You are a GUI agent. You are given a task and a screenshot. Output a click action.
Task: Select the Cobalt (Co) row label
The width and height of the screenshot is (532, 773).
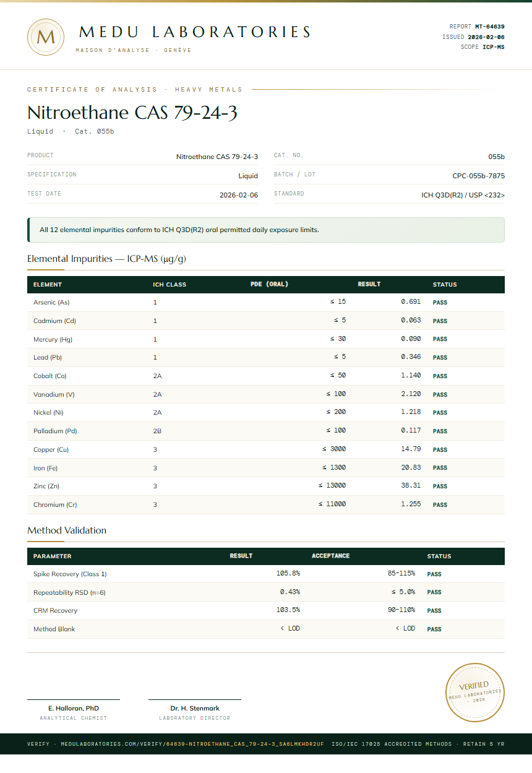click(49, 376)
